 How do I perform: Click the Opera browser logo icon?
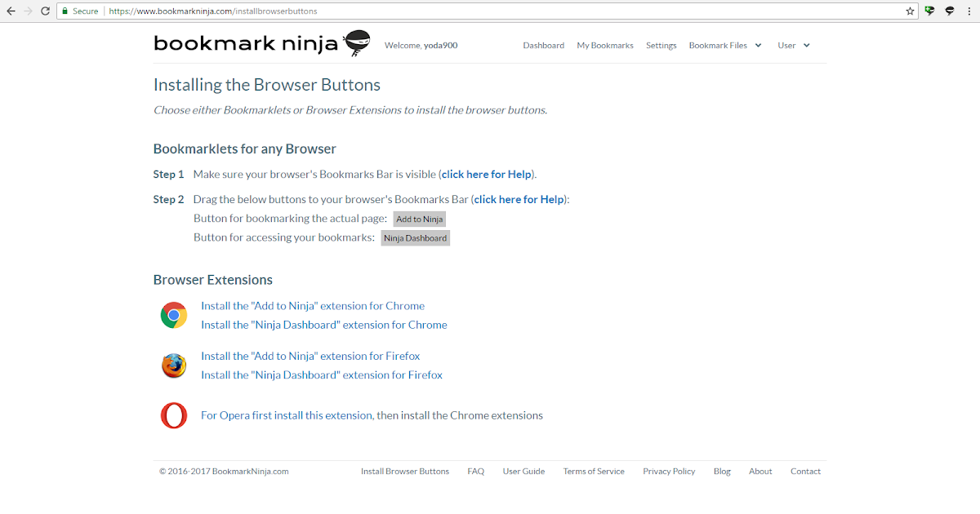point(173,415)
